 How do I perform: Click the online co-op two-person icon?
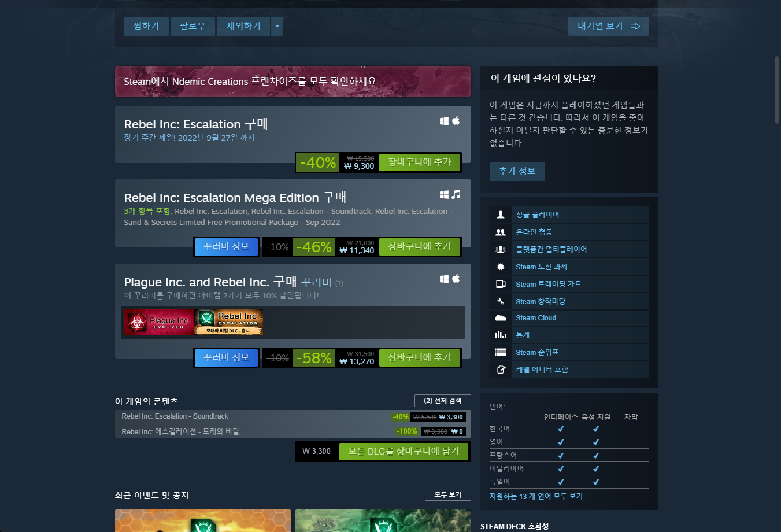501,232
